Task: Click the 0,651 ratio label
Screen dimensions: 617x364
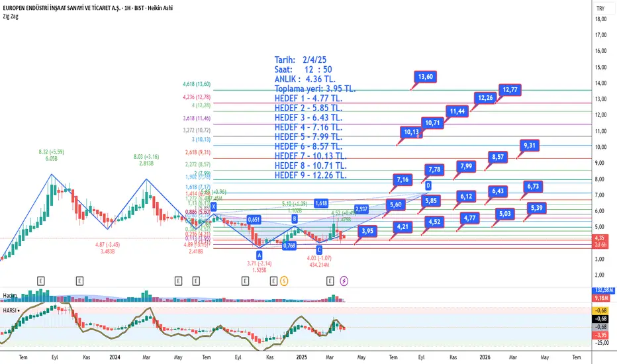Action: coord(254,219)
